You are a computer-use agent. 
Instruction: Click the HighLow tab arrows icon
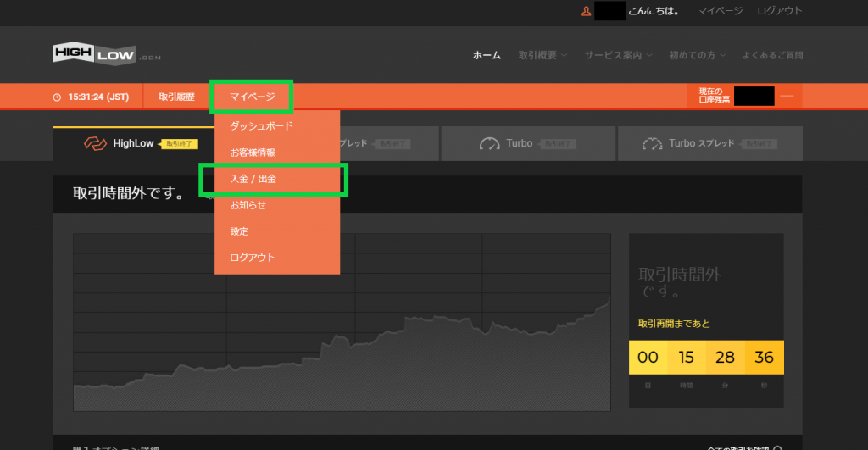pos(95,143)
